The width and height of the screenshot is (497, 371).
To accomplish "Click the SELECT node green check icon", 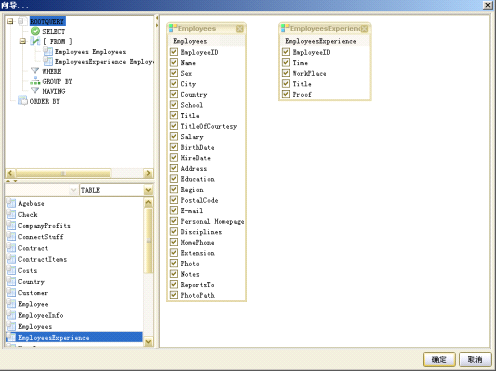I will coord(35,31).
